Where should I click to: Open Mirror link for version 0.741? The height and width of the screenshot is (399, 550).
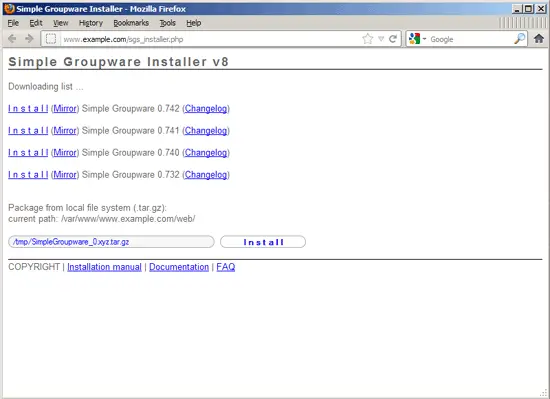pyautogui.click(x=65, y=130)
